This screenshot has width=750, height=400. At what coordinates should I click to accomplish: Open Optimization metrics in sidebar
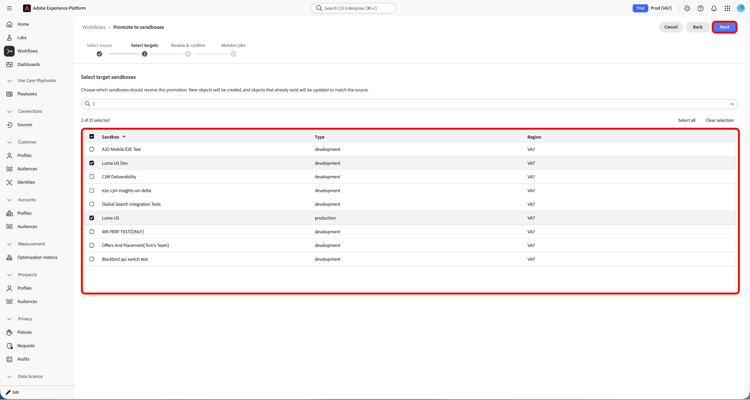(37, 257)
